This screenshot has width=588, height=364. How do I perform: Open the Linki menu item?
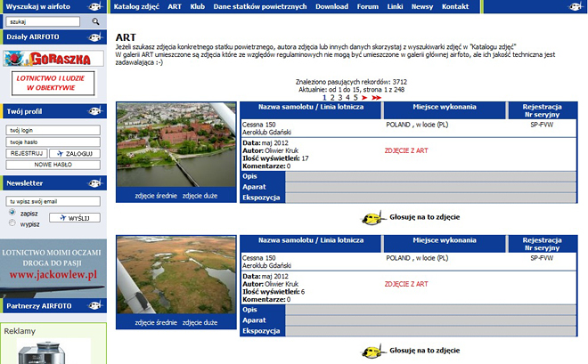pos(395,6)
